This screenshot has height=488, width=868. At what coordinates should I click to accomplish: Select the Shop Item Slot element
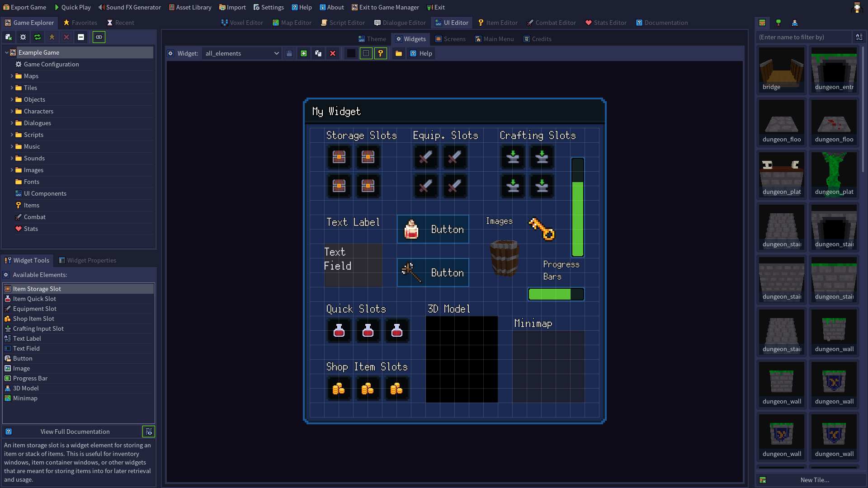click(x=79, y=319)
